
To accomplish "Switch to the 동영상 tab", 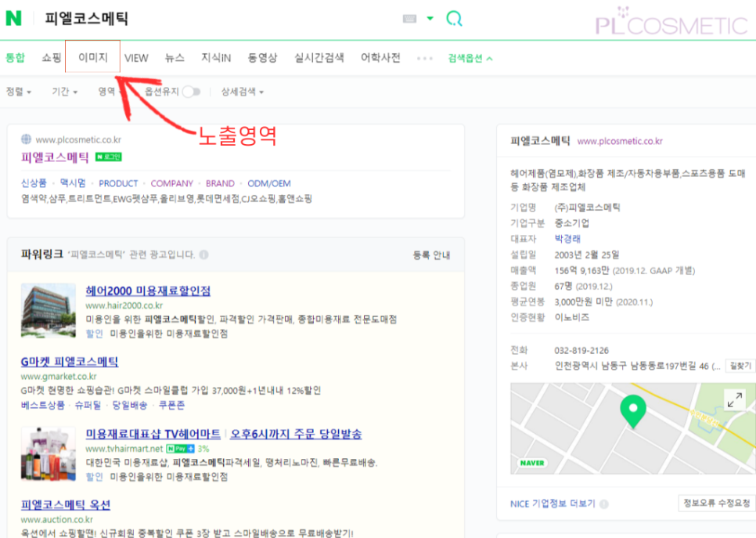I will (x=262, y=57).
